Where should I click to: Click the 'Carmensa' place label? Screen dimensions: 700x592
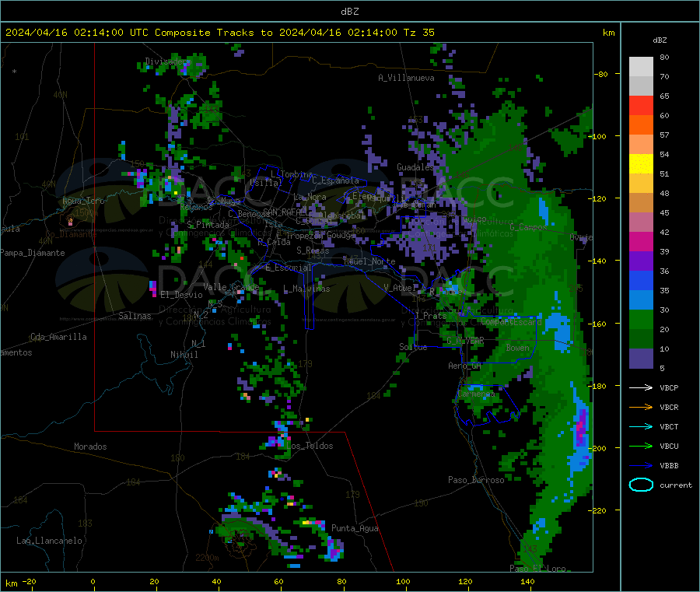coord(476,394)
